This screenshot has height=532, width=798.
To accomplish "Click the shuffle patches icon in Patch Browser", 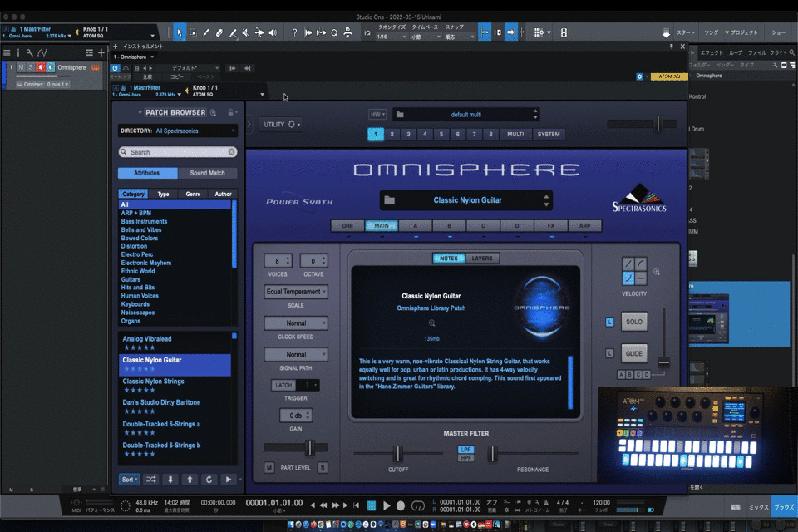I will click(x=150, y=480).
